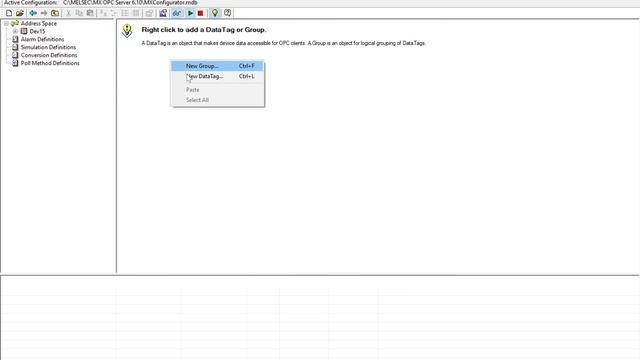The image size is (640, 360).
Task: Select Alarm Definitions in the tree
Action: [42, 39]
